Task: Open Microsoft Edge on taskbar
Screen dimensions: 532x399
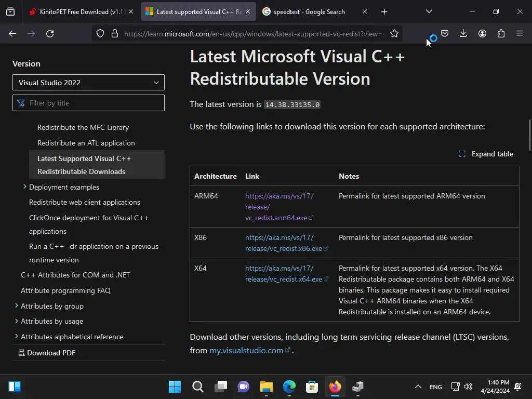Action: point(289,387)
